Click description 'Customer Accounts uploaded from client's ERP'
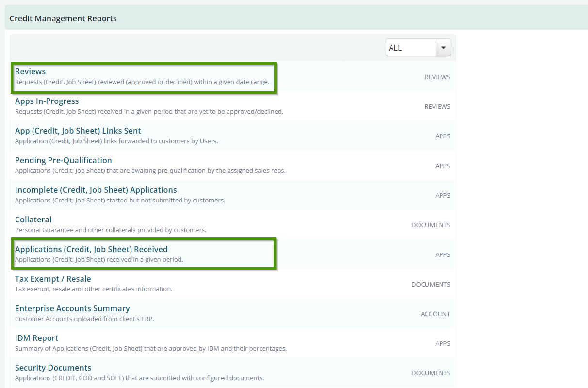Viewport: 588px width, 388px height. point(84,319)
